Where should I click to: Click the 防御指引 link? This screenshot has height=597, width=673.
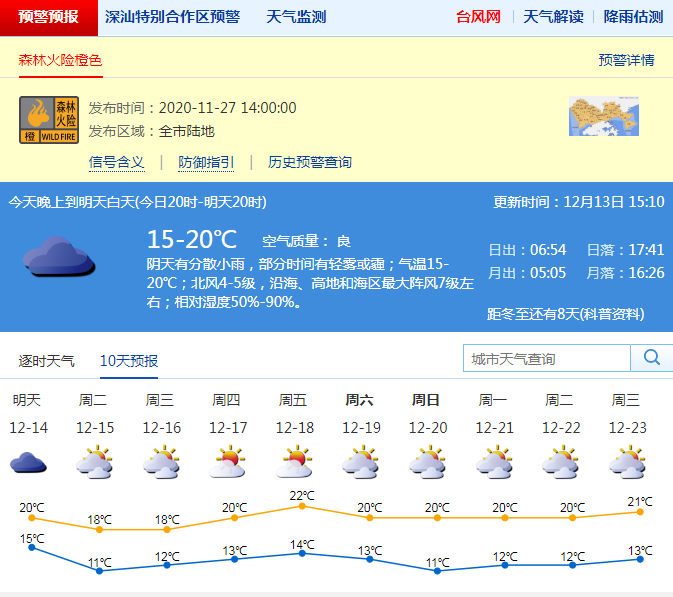pyautogui.click(x=206, y=162)
